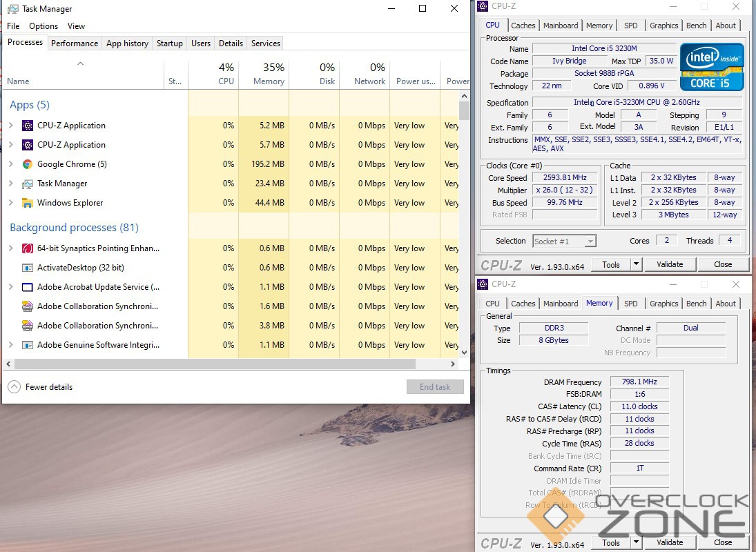Expand the Windows Explorer process group
Screen dimensions: 756x552
[10, 203]
